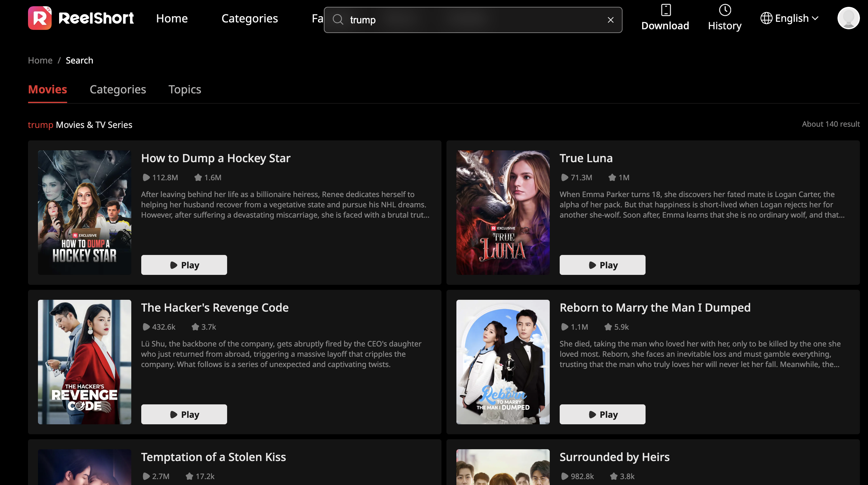Click History label in header

coord(725,26)
